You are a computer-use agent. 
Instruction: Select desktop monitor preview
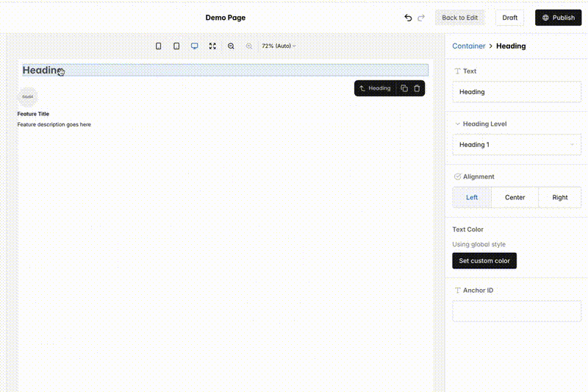point(195,46)
